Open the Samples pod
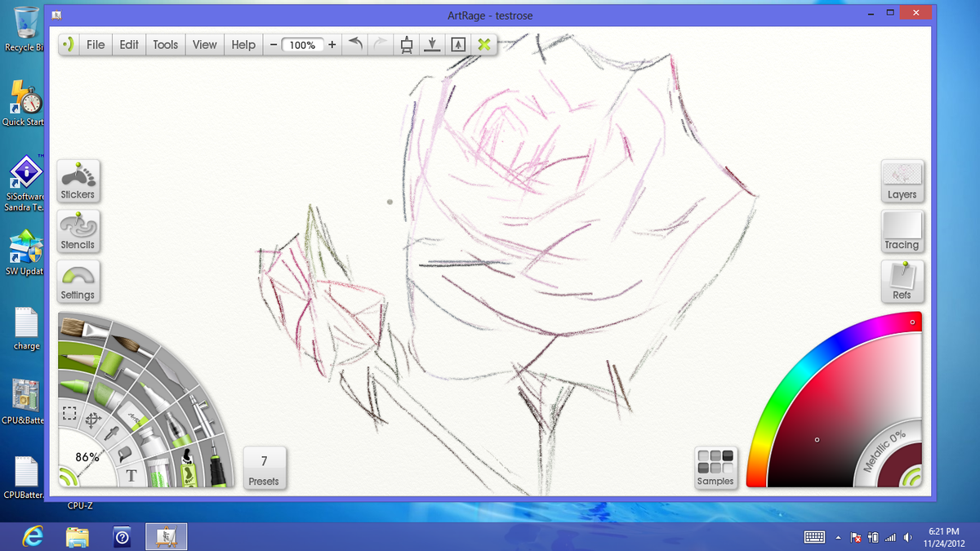Viewport: 980px width, 551px height. click(x=715, y=467)
